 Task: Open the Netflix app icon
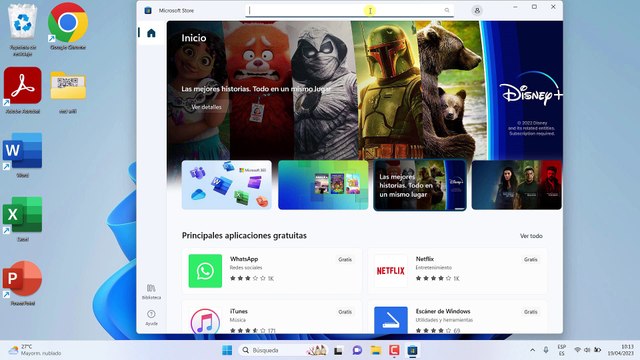coord(391,271)
